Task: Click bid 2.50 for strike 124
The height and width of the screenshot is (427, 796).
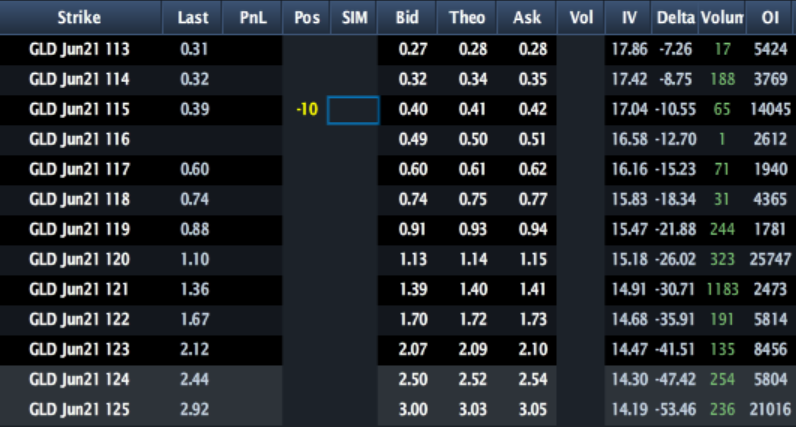Action: pos(413,379)
